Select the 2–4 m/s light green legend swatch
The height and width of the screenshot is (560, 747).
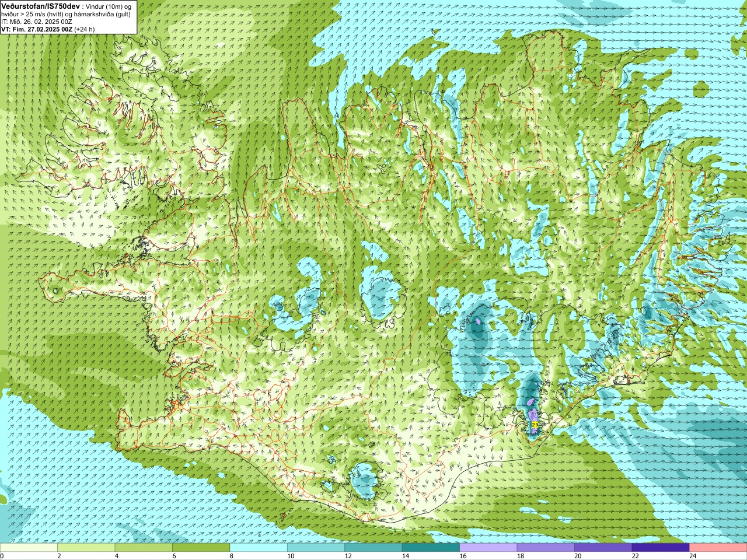(x=86, y=548)
